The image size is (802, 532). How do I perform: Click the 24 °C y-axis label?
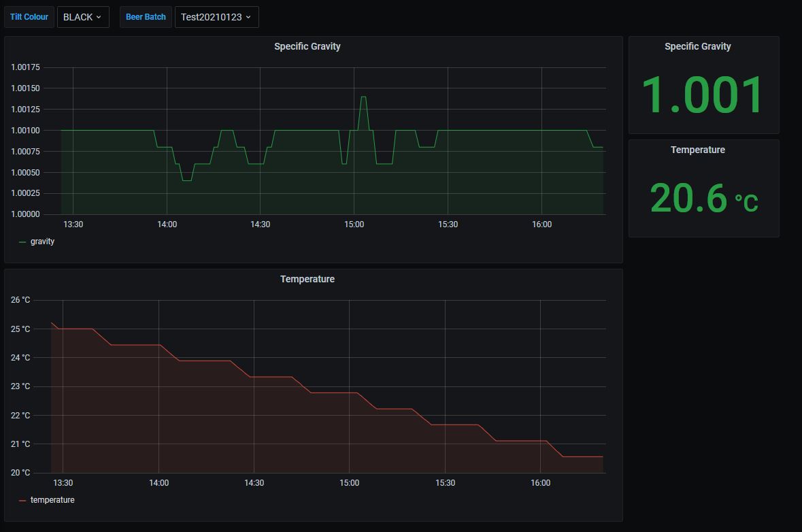20,358
